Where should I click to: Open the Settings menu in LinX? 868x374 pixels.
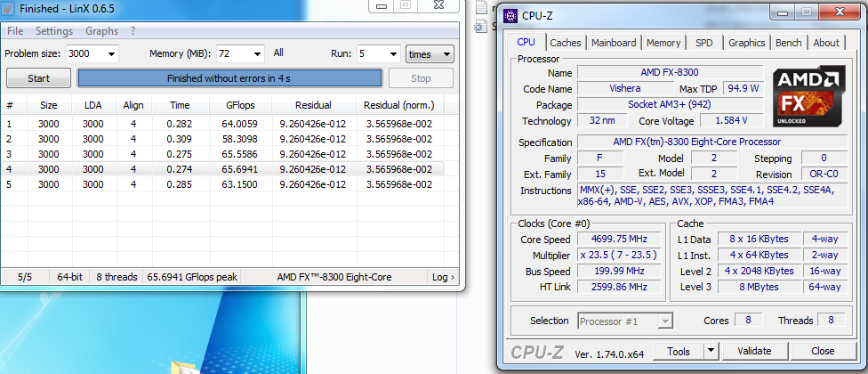coord(54,31)
